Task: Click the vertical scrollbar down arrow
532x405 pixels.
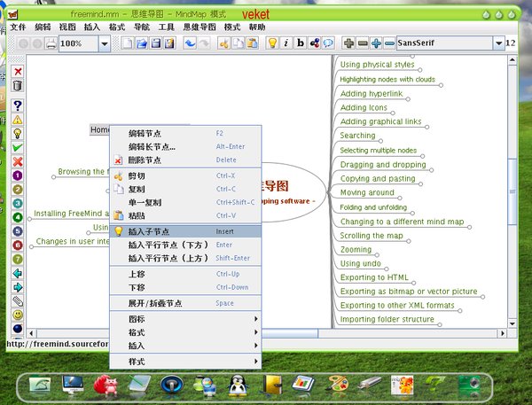Action: [x=512, y=323]
